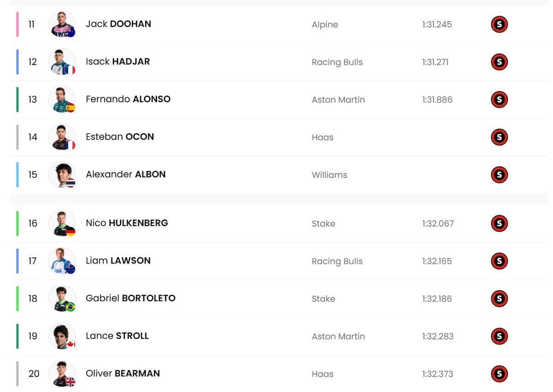Screen dimensions: 553x392
Task: Click the Oliver BEARMAN name
Action: (123, 373)
